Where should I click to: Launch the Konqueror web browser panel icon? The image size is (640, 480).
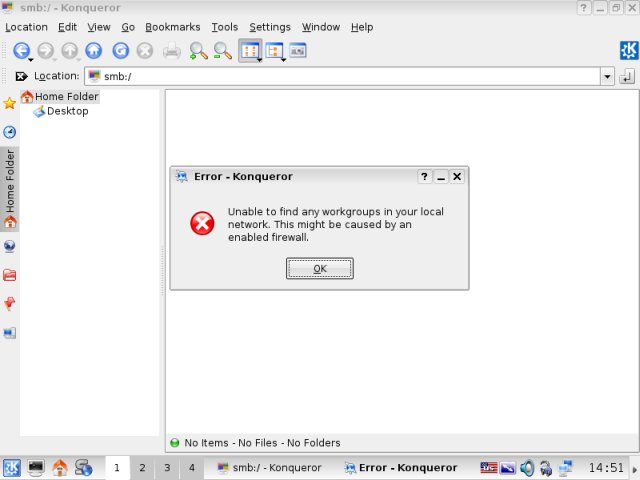84,467
